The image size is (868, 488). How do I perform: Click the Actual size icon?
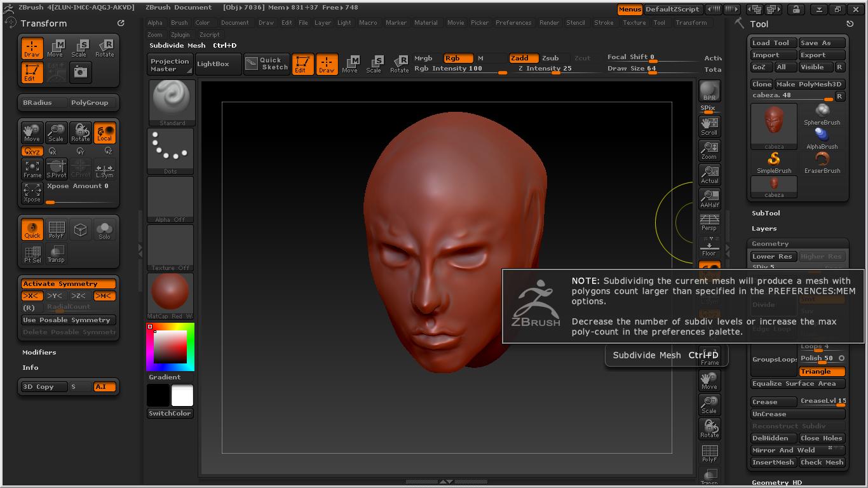709,175
